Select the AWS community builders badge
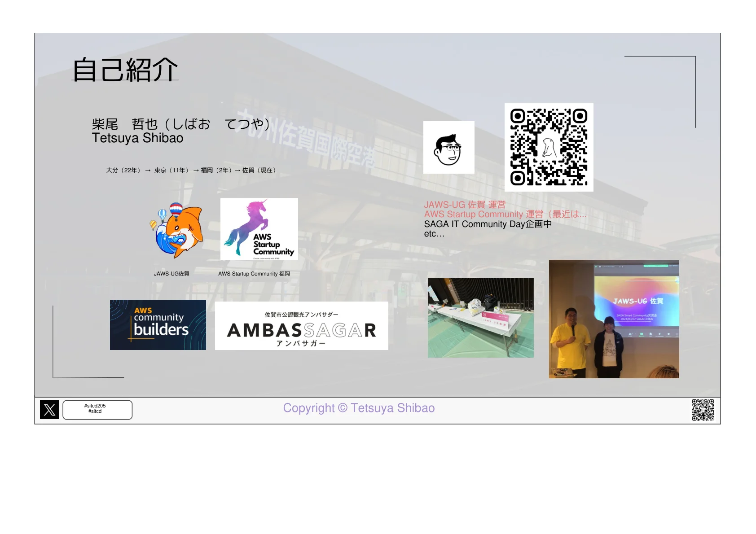The width and height of the screenshot is (756, 534). [158, 325]
